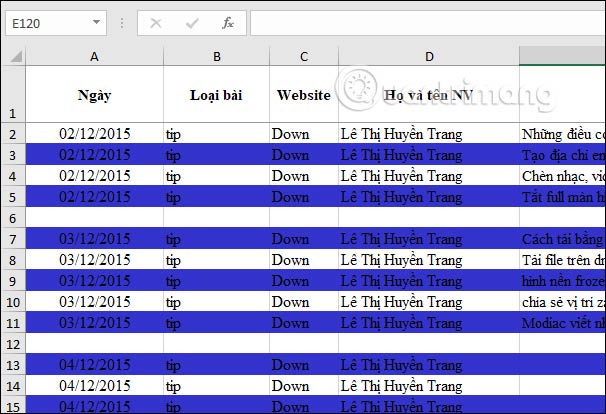Select date 02/12/2015 in row 3
606x414 pixels.
94,154
